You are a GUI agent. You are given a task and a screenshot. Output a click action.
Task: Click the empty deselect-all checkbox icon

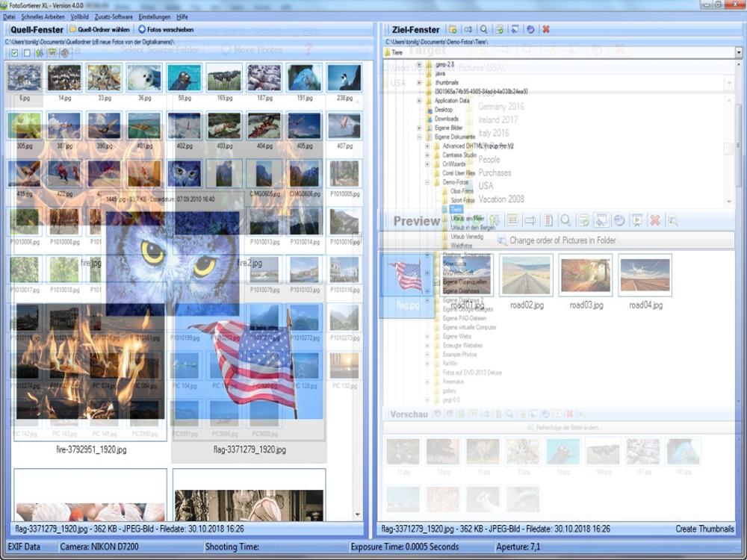click(x=27, y=53)
